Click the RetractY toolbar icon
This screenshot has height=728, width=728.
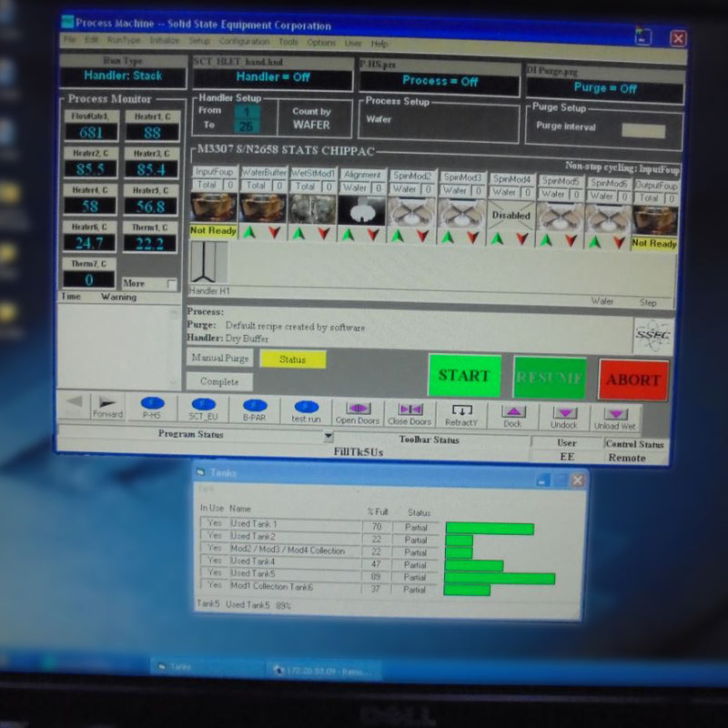pyautogui.click(x=462, y=410)
